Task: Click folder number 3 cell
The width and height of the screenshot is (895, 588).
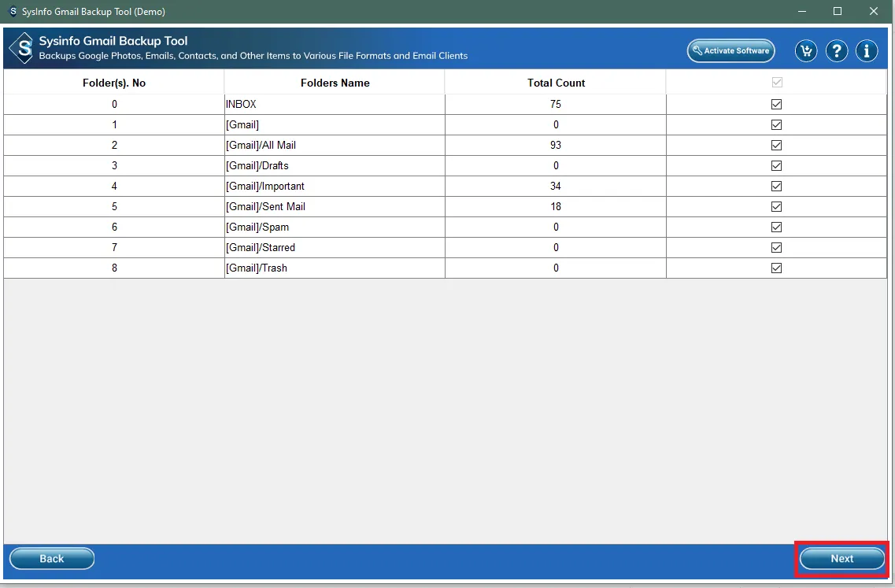Action: click(114, 166)
